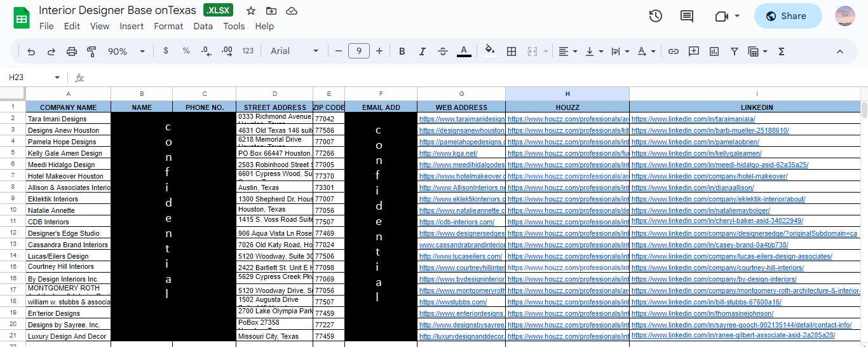Toggle bold formatting
Image resolution: width=868 pixels, height=347 pixels.
[x=402, y=51]
